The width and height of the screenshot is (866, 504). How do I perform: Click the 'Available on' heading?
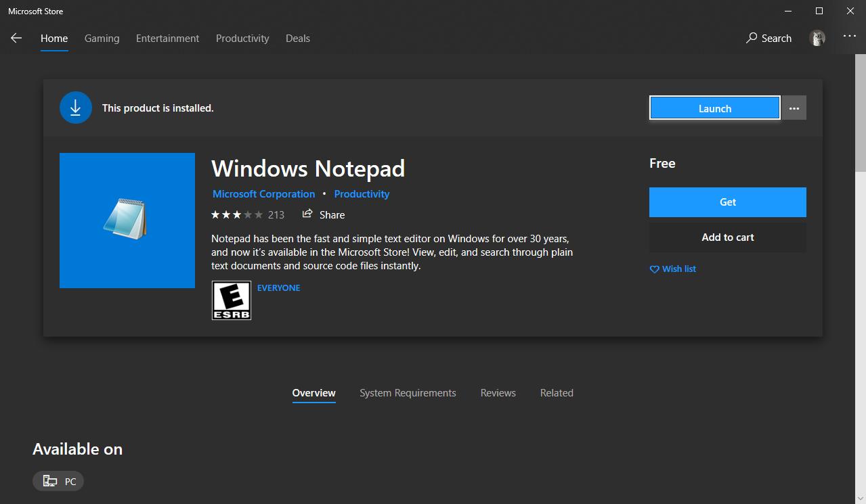click(x=78, y=449)
